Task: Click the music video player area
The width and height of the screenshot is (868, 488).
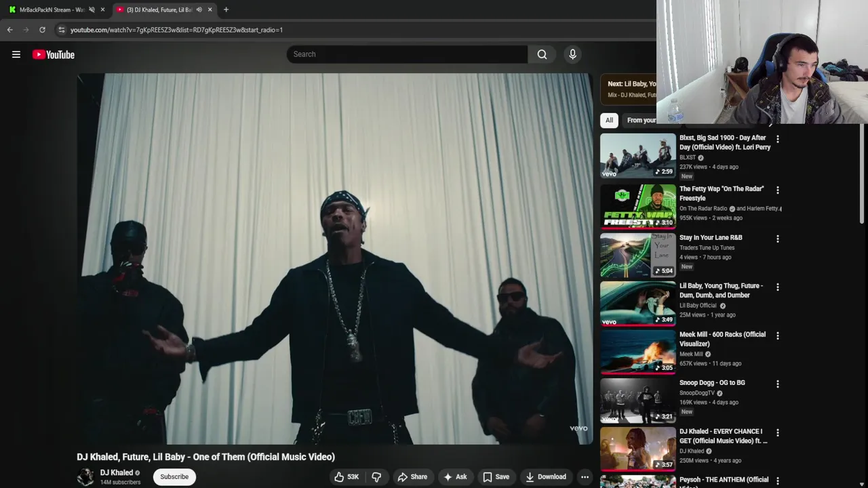Action: [335, 259]
